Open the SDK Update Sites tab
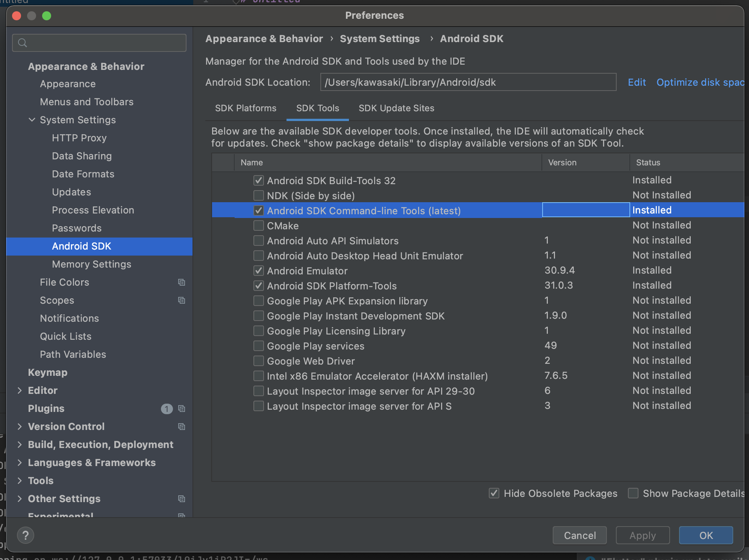749x560 pixels. click(396, 108)
